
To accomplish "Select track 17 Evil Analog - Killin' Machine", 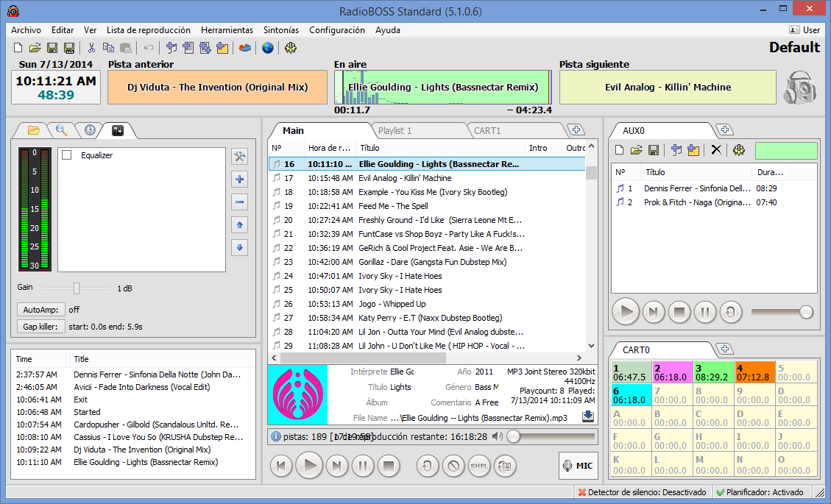I will pos(427,178).
